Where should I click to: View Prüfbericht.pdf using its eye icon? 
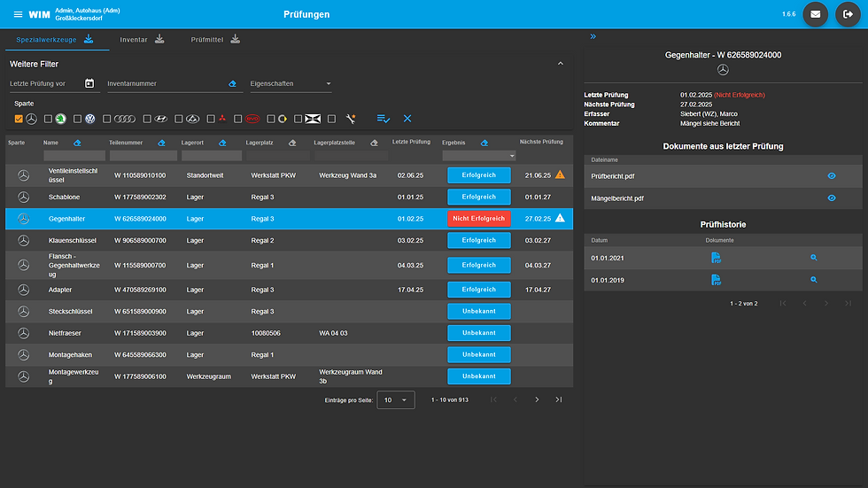(832, 176)
